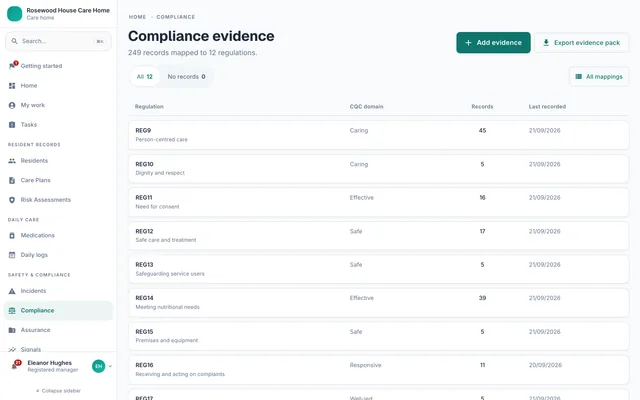Open Risk Assessments in the sidebar
The width and height of the screenshot is (640, 400).
click(x=58, y=200)
